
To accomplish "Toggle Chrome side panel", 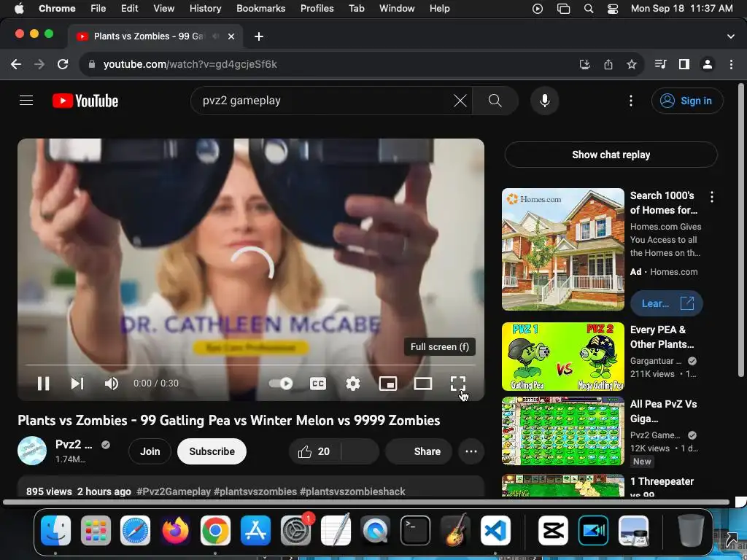I will (x=684, y=64).
